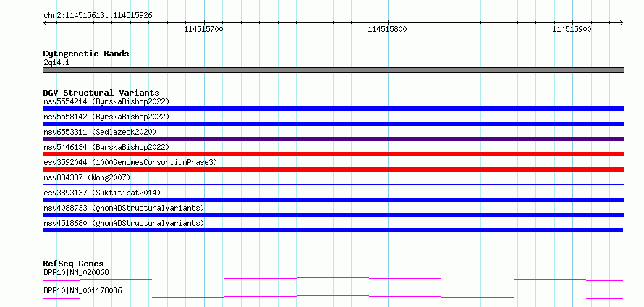Open variant nsv6553311 (Sedlazeck2020) label
Viewport: 644px width, 307px height.
click(x=100, y=132)
